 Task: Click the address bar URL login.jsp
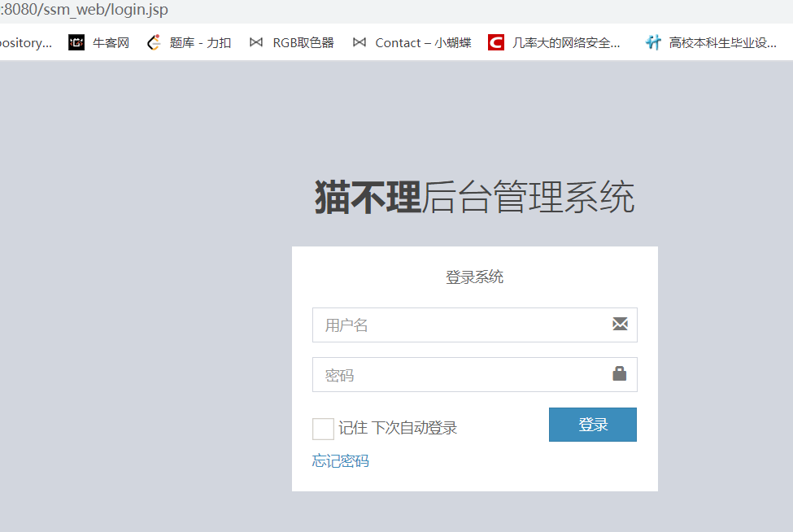click(x=84, y=10)
